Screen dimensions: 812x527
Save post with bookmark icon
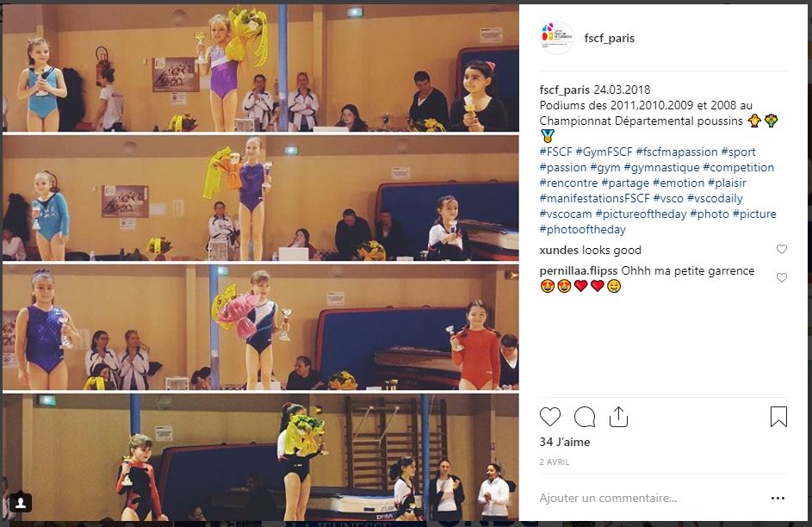[x=778, y=417]
